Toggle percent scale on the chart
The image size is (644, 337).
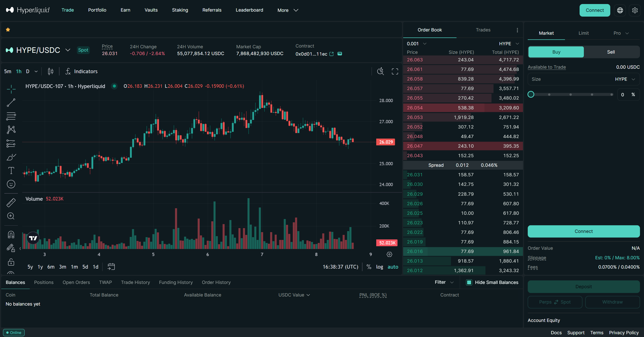(x=369, y=267)
